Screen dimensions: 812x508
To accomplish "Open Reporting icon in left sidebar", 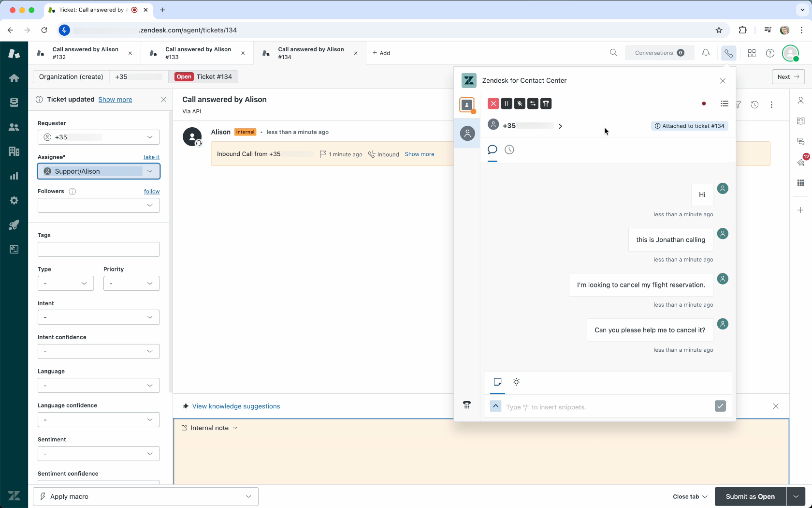I will tap(14, 176).
